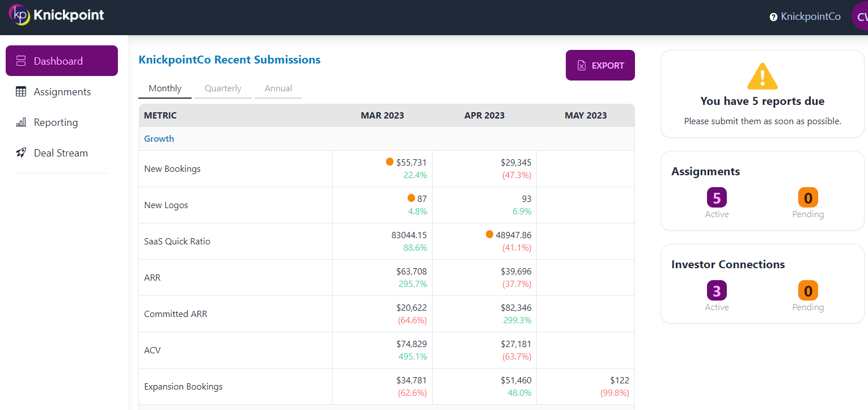The height and width of the screenshot is (410, 868).
Task: Click the 299.3% change figure
Action: click(517, 320)
